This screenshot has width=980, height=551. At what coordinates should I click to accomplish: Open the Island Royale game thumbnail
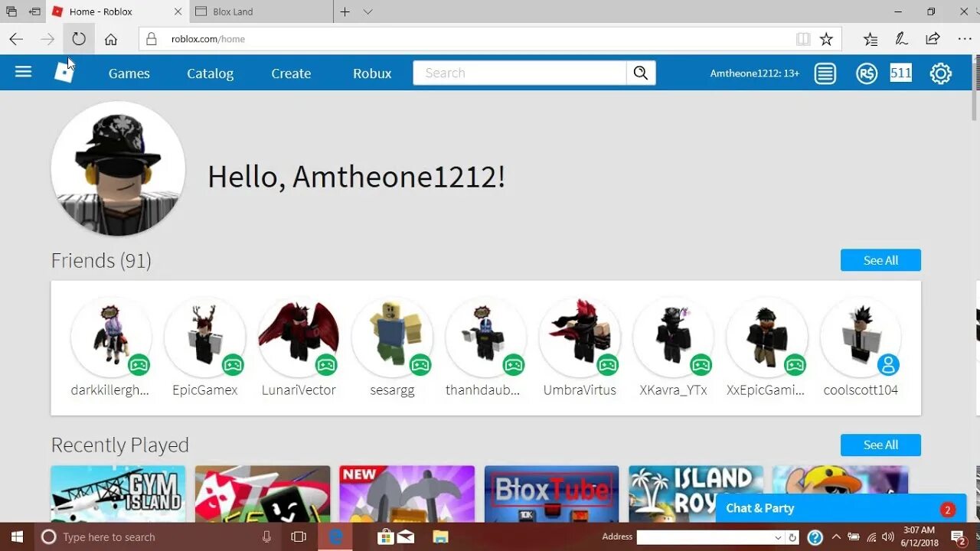tap(696, 494)
